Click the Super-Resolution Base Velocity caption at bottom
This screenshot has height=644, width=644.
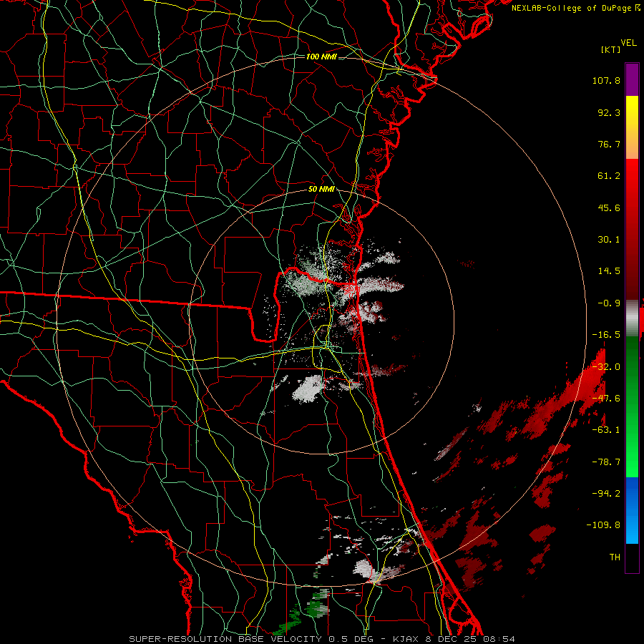pyautogui.click(x=321, y=639)
